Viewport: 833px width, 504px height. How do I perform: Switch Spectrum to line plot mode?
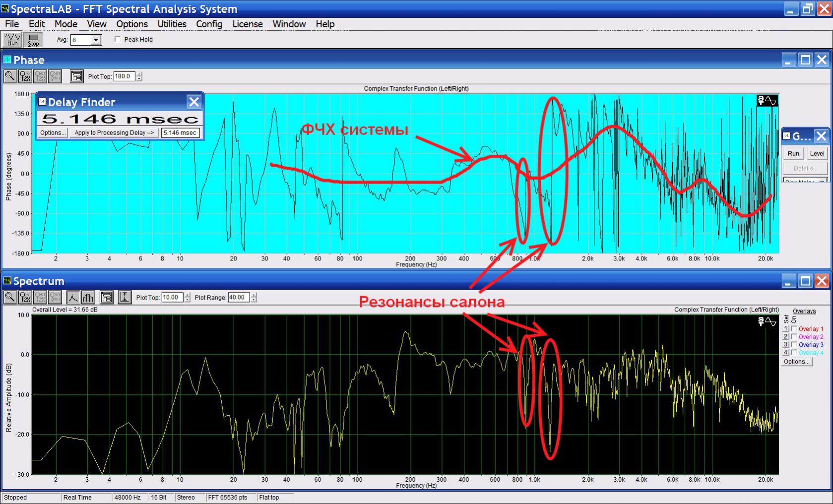73,297
